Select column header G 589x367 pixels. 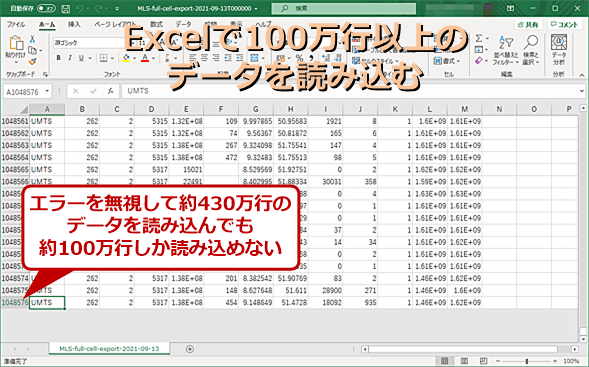tap(256, 109)
